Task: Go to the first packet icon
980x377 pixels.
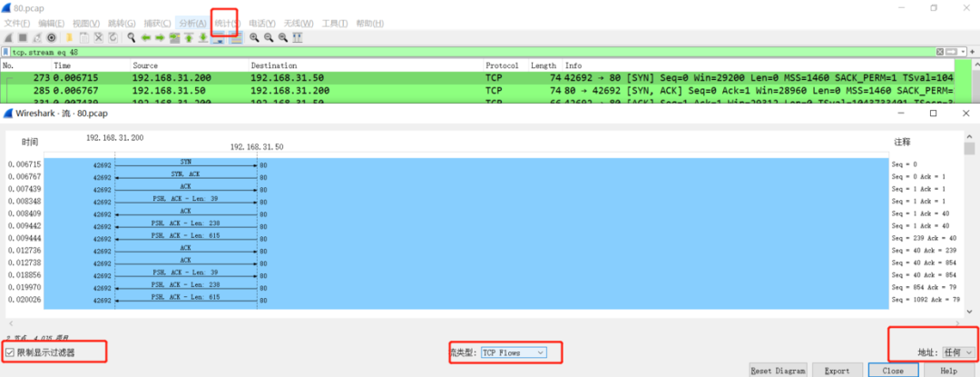Action: coord(189,37)
